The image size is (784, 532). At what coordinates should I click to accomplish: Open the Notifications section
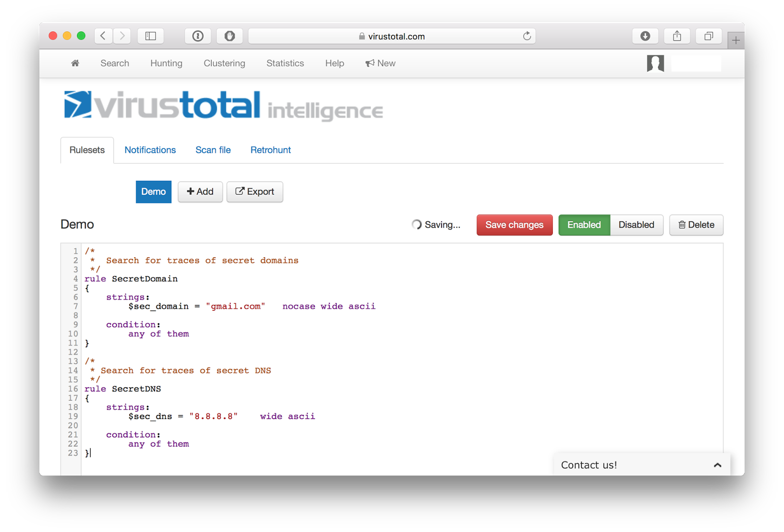150,150
